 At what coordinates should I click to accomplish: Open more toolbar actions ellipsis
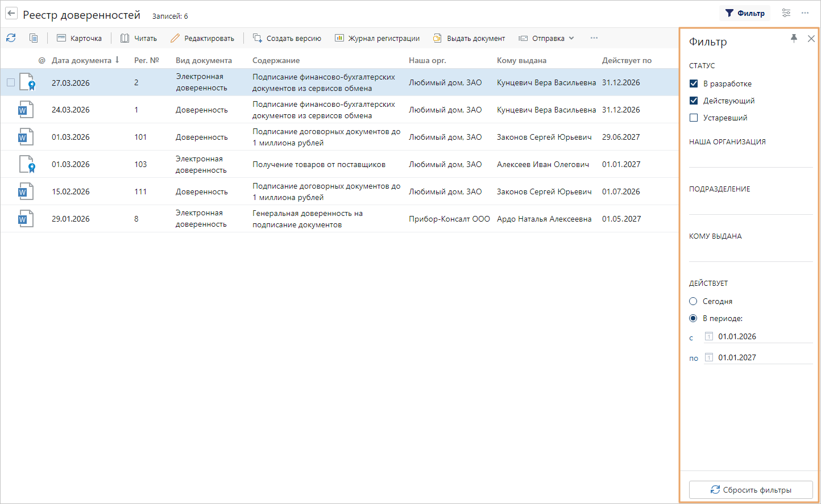594,38
